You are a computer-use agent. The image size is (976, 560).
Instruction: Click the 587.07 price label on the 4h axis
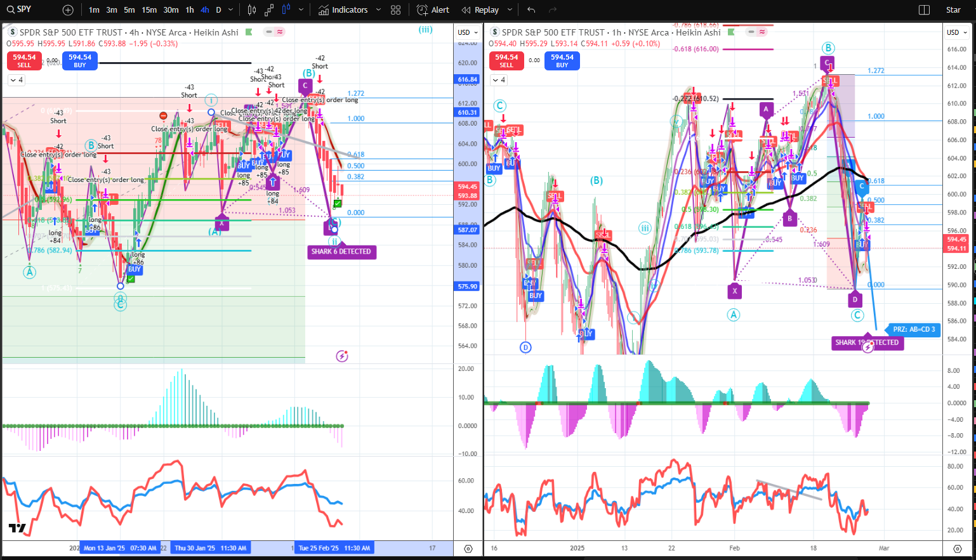[467, 230]
